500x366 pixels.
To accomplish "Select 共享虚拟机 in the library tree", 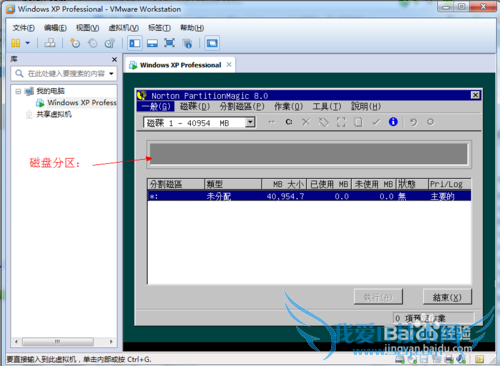I will coord(54,114).
